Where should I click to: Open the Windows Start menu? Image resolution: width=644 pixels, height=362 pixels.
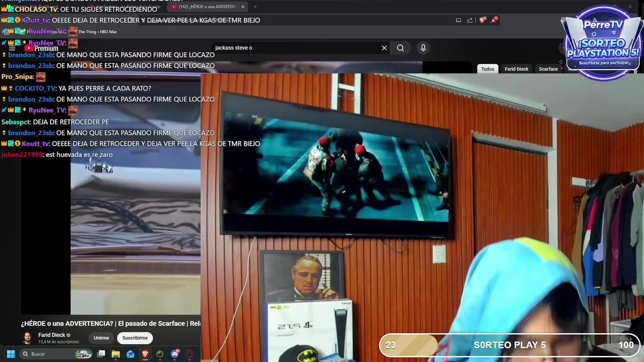pos(11,354)
